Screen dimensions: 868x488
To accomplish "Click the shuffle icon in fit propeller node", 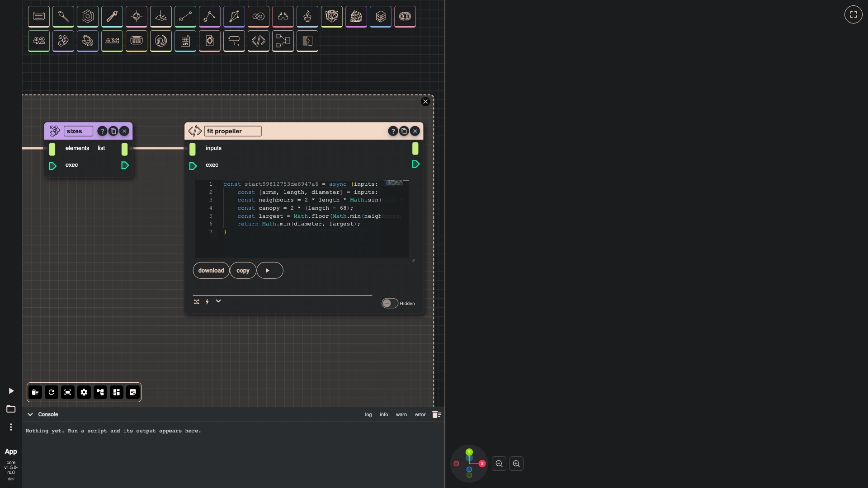I will click(x=197, y=301).
